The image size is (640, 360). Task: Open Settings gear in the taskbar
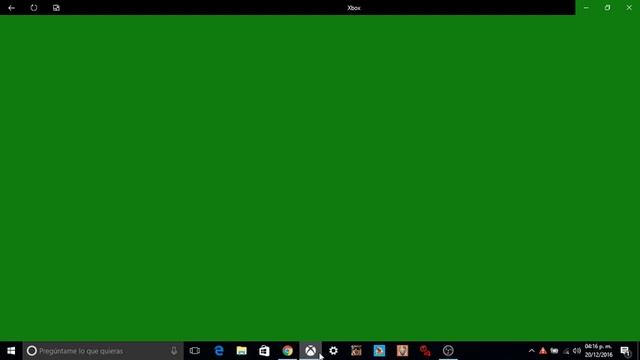pos(333,351)
